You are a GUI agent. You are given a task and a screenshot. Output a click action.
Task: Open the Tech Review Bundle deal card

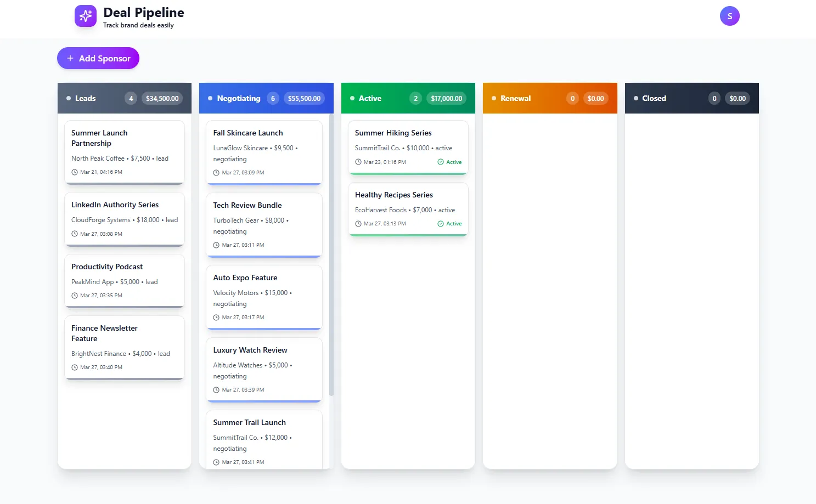[x=264, y=224]
